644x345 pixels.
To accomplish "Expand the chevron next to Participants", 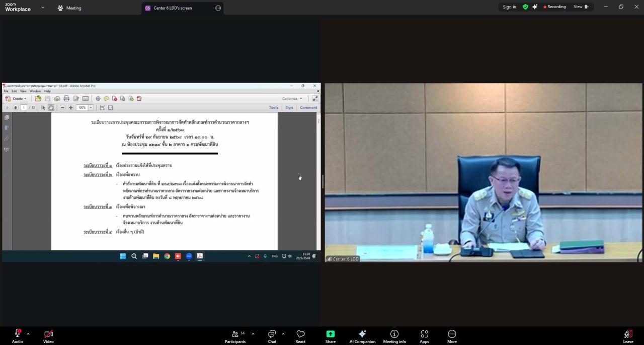I will click(x=253, y=334).
